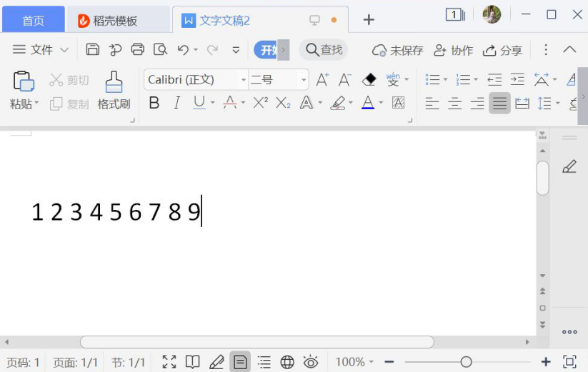
Task: Toggle eye protection mode icon
Action: (x=311, y=362)
